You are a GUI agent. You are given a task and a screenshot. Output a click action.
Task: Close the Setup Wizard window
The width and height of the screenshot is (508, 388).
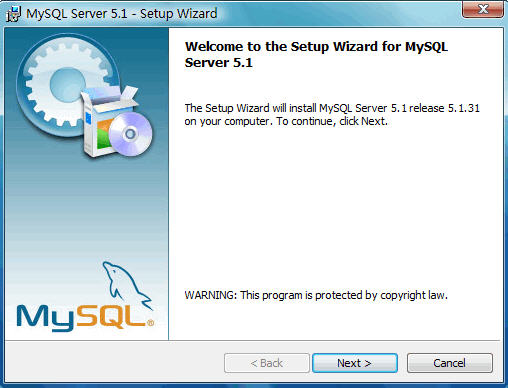483,9
